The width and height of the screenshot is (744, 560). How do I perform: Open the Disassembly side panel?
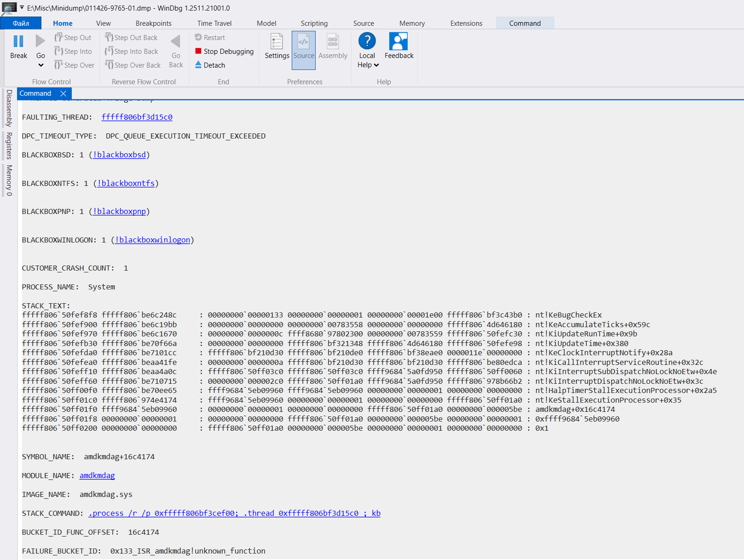pyautogui.click(x=9, y=108)
